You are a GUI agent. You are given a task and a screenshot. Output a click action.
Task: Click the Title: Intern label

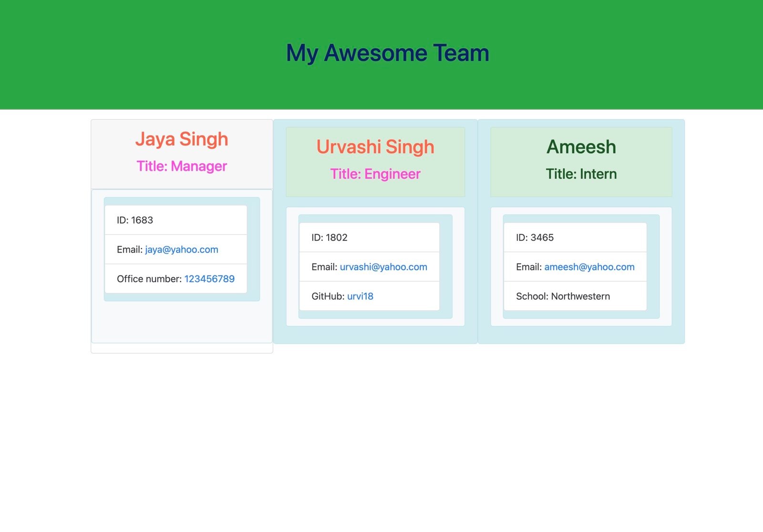[582, 174]
